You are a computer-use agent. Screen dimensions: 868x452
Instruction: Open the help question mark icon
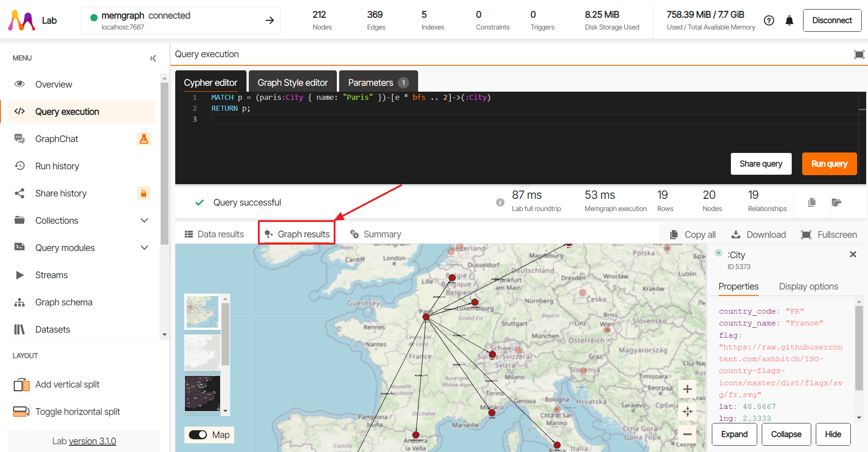[769, 20]
